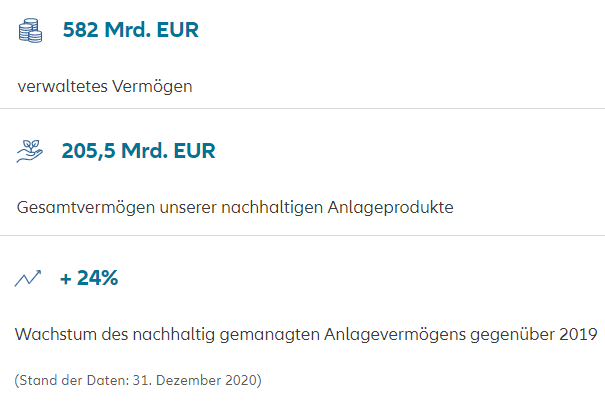Click the stacked coins icon
This screenshot has height=405, width=605.
click(30, 30)
